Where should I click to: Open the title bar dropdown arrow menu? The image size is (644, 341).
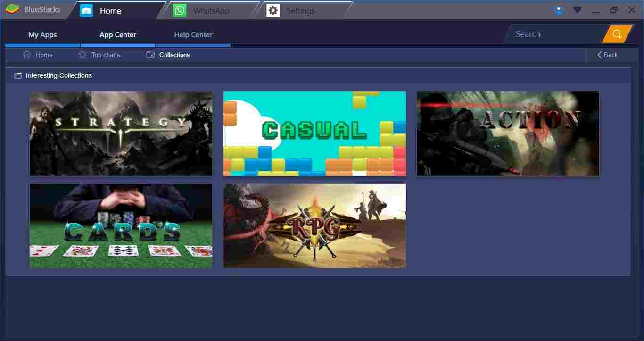coord(577,10)
